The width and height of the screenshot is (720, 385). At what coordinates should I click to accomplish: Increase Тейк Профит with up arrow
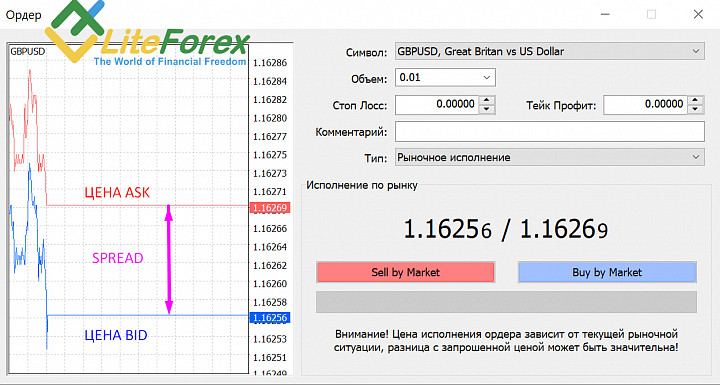(696, 100)
